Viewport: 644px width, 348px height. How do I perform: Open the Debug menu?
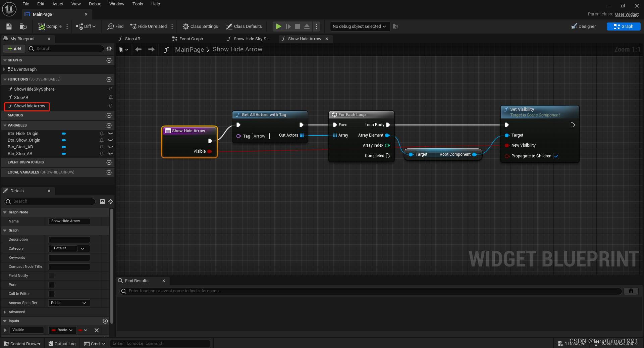tap(95, 4)
